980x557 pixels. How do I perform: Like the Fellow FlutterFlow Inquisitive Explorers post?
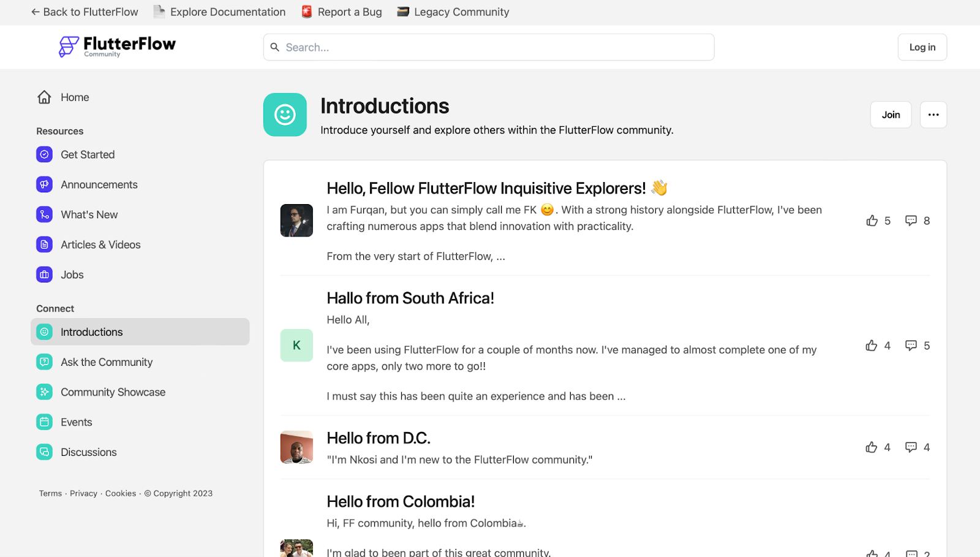(x=872, y=221)
